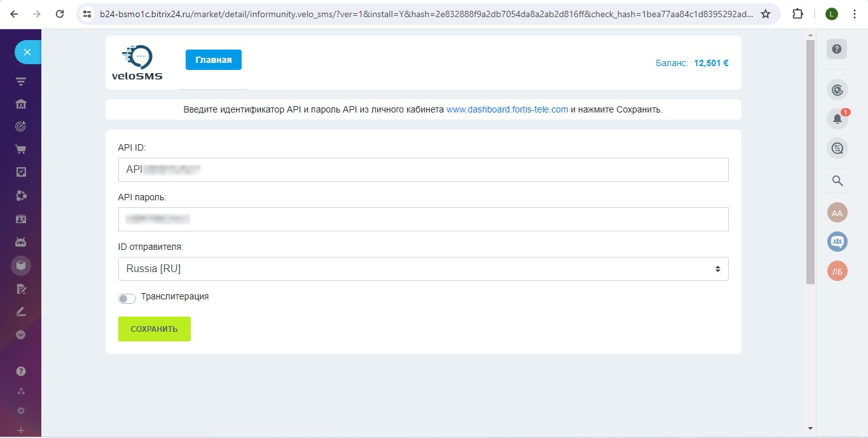Open notifications bell with badge
The image size is (868, 438).
(x=837, y=119)
